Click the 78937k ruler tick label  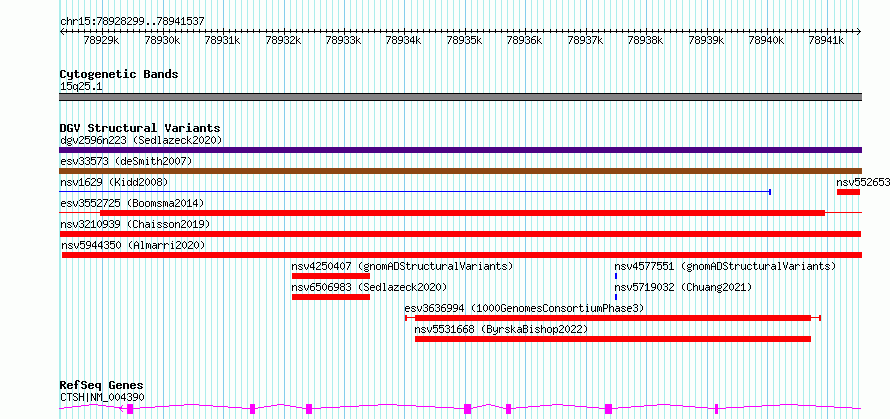(585, 40)
